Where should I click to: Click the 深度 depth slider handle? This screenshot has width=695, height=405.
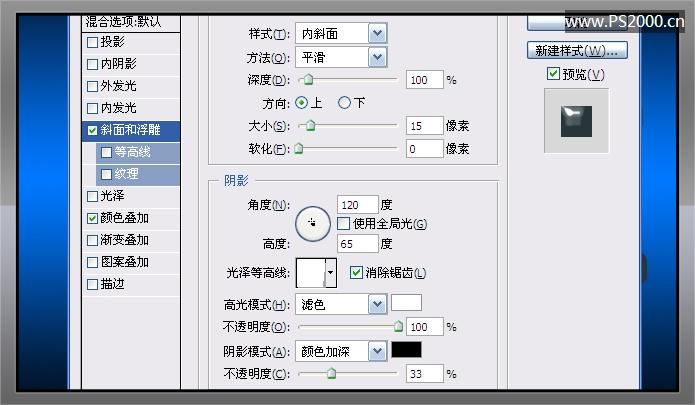tap(308, 80)
